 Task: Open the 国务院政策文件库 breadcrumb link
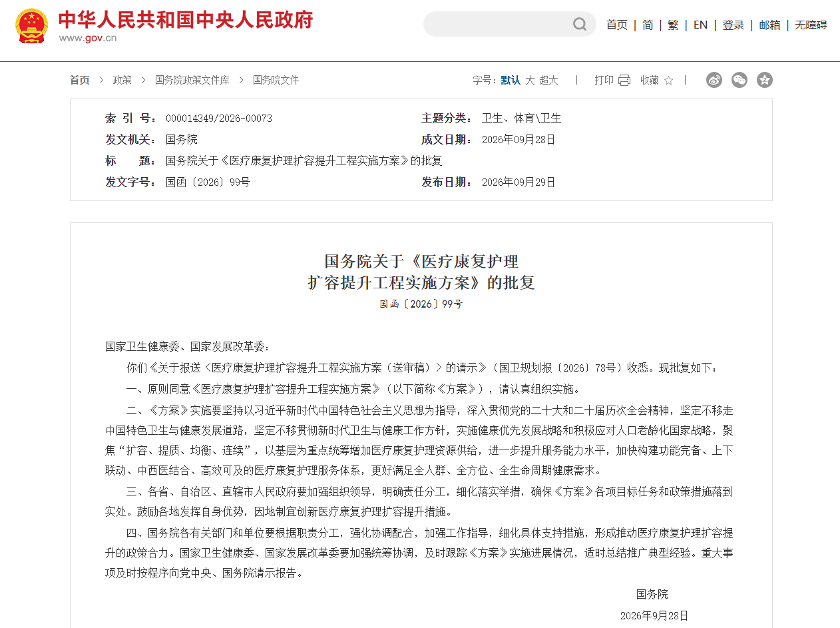(x=192, y=80)
